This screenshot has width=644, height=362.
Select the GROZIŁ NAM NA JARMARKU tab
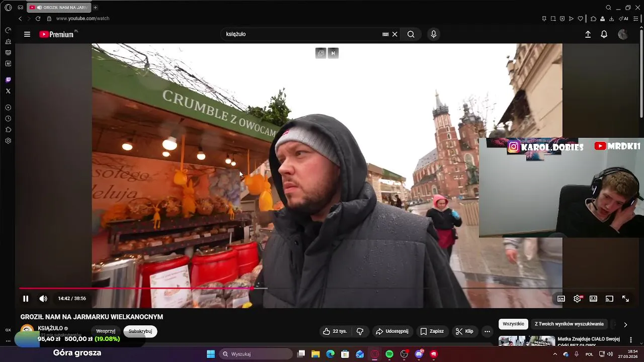pyautogui.click(x=59, y=8)
